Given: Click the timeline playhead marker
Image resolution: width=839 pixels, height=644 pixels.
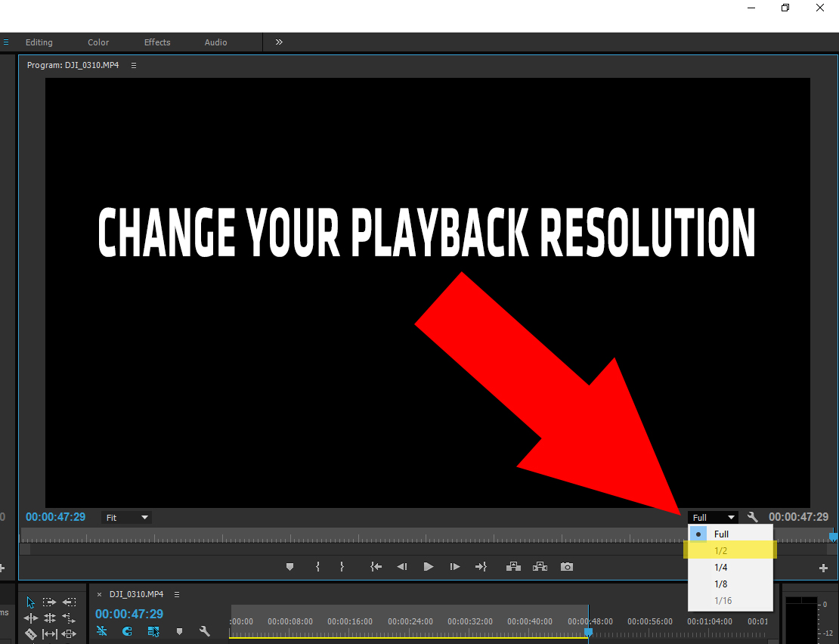Looking at the screenshot, I should pos(588,632).
